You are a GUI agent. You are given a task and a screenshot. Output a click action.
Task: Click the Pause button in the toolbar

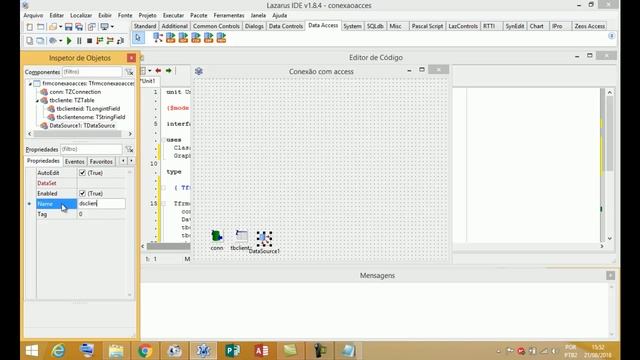click(x=79, y=41)
